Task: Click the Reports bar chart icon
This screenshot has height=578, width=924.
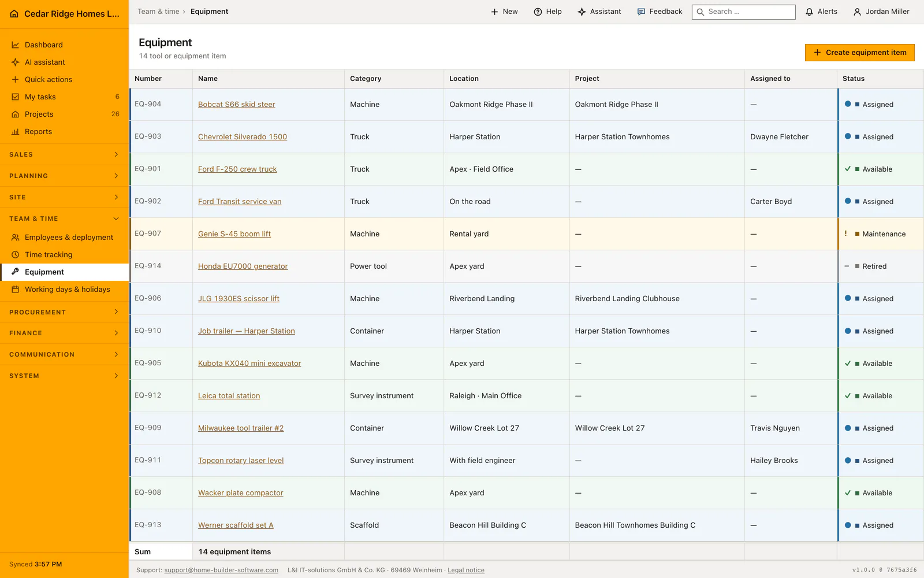Action: pos(16,132)
